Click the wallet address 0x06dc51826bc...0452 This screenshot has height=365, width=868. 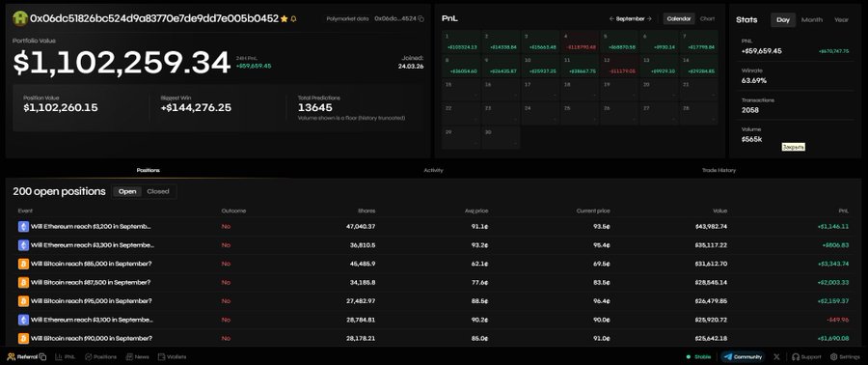click(154, 19)
